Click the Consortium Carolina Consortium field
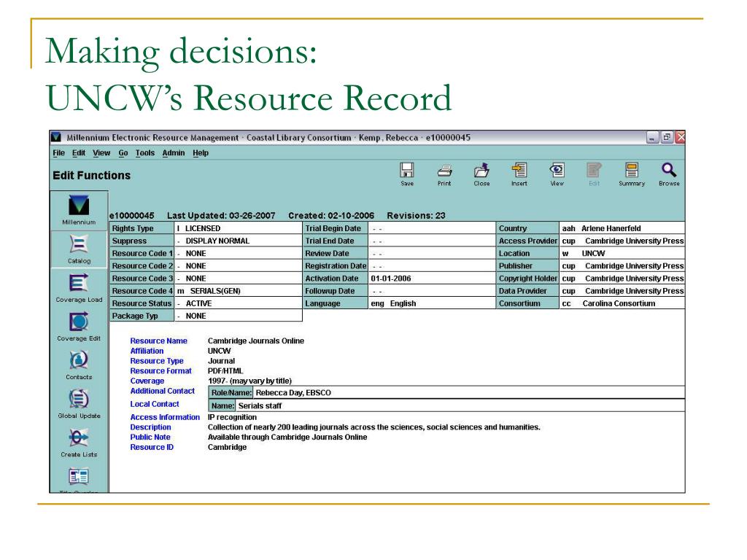 point(622,303)
